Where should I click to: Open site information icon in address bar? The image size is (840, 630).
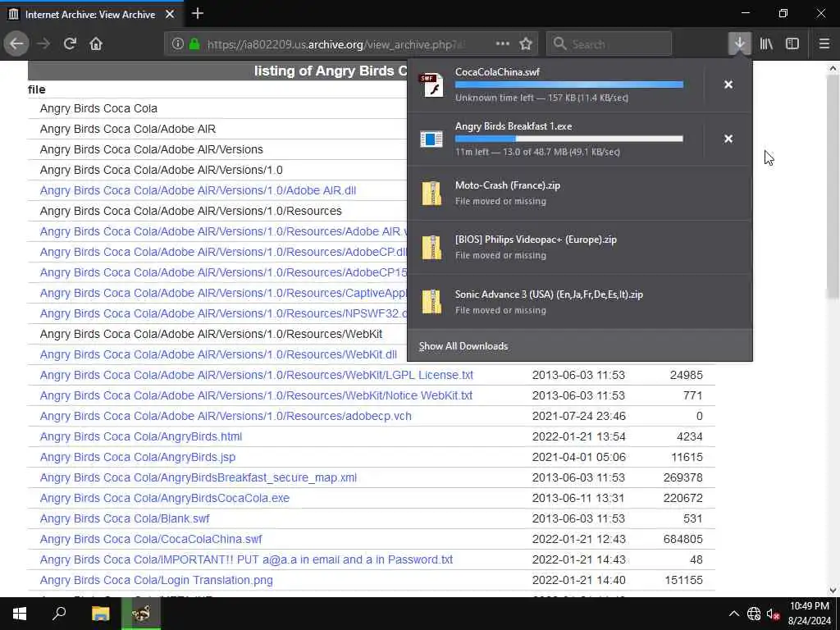(178, 44)
